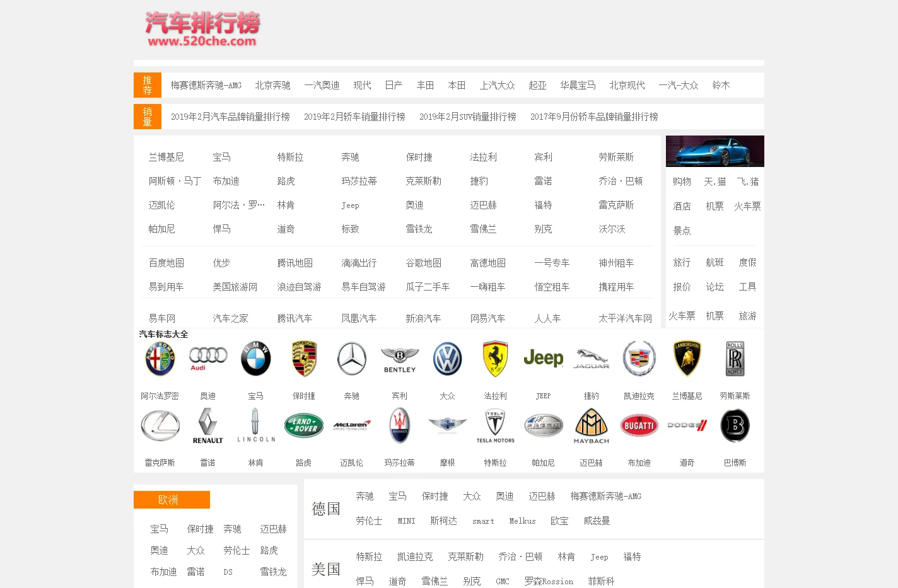Click the Maybach logo
The image size is (898, 588).
(x=592, y=426)
